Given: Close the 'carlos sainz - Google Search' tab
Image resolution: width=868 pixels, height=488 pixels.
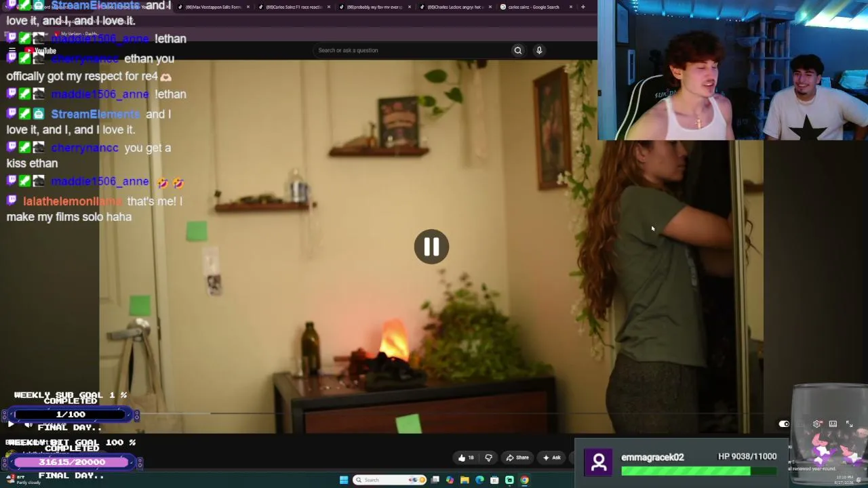Looking at the screenshot, I should [571, 7].
